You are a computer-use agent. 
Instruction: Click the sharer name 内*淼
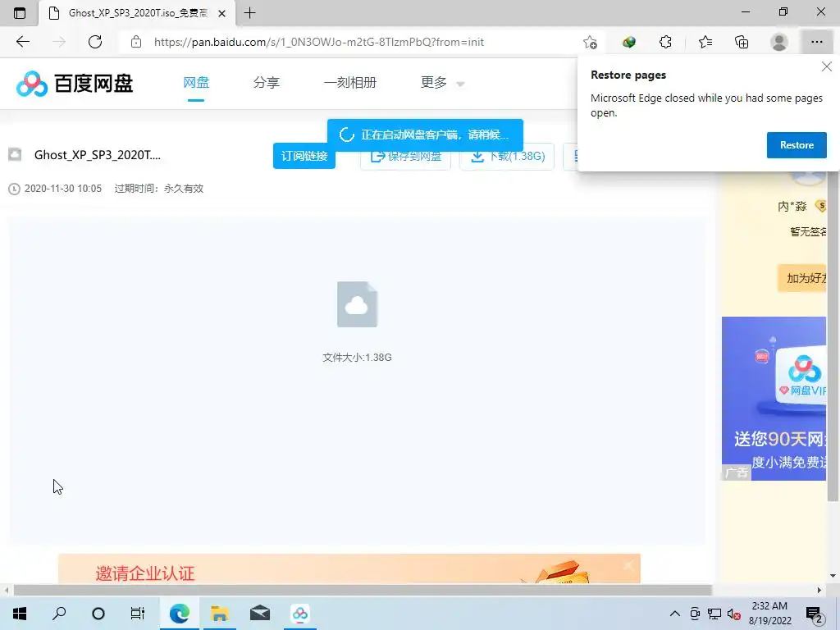[x=792, y=206]
